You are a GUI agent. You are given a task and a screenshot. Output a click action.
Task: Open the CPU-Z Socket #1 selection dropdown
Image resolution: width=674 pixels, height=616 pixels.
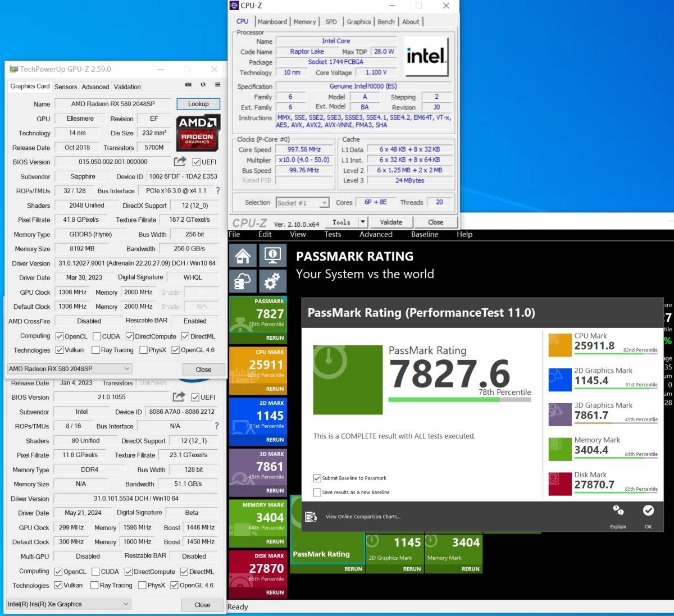coord(303,203)
